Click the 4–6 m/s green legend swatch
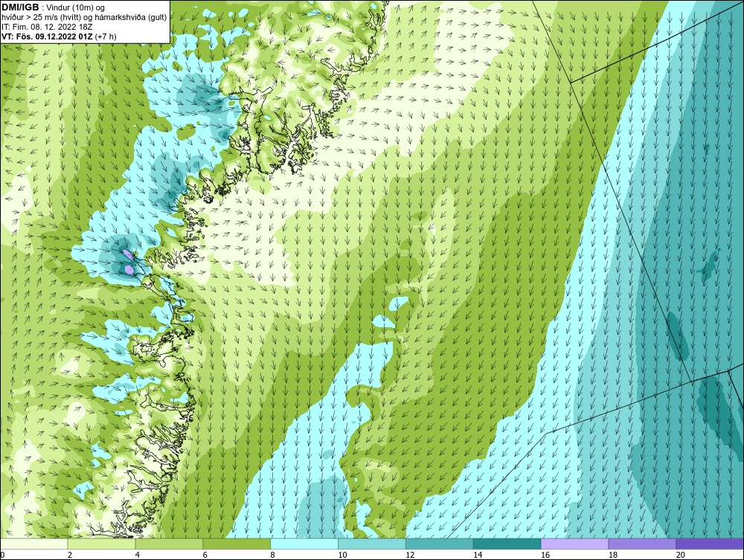 pyautogui.click(x=170, y=544)
